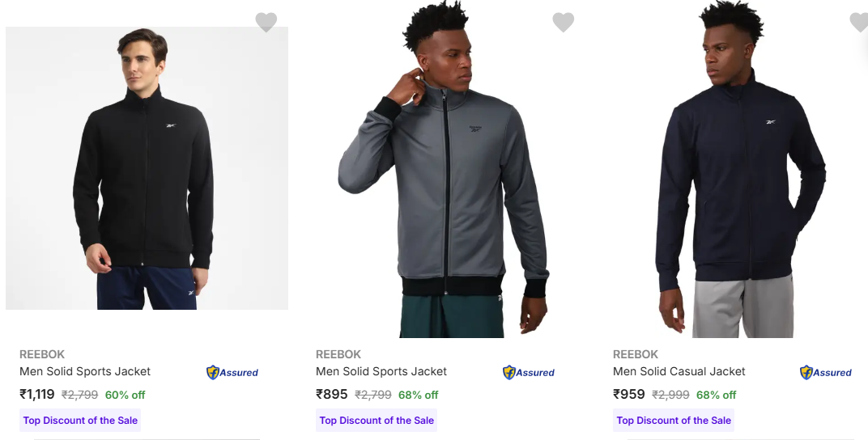Click Top Discount tag under ₹895 price

(377, 421)
